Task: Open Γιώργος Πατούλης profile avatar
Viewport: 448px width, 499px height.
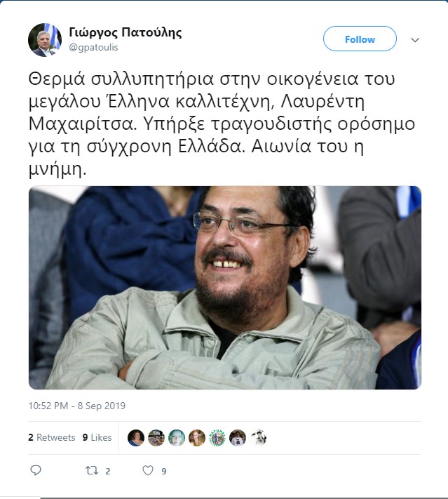Action: (44, 40)
